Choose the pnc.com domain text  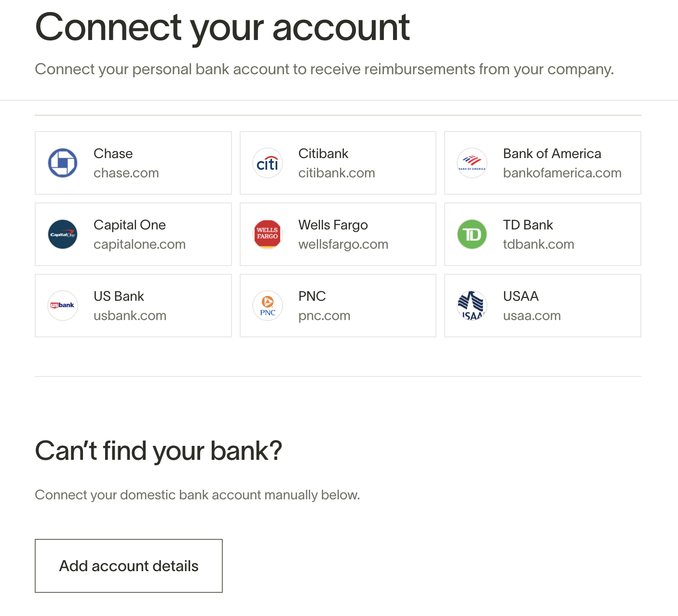(325, 316)
